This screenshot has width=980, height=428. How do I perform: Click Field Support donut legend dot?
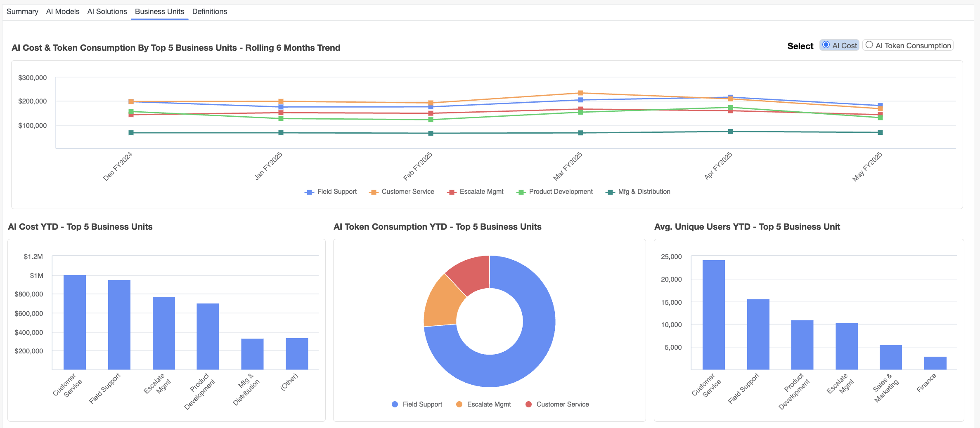[x=395, y=404]
